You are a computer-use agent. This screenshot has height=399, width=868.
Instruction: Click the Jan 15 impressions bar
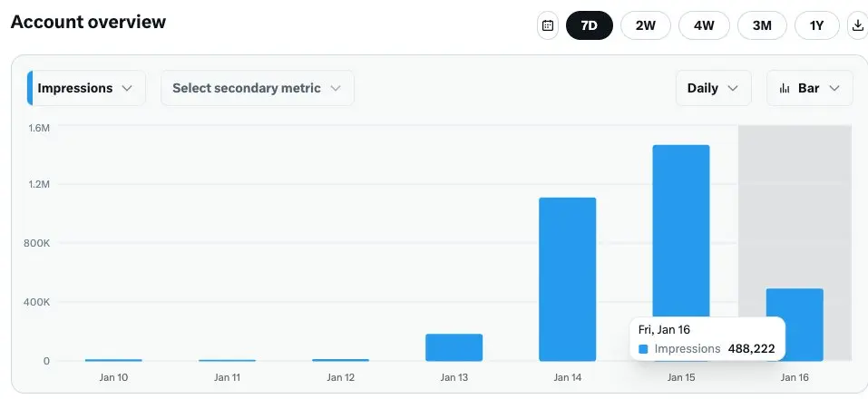(x=680, y=227)
